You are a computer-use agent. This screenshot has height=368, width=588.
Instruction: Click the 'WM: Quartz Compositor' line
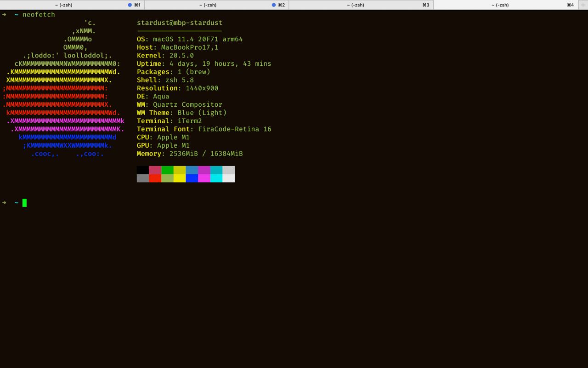[180, 105]
